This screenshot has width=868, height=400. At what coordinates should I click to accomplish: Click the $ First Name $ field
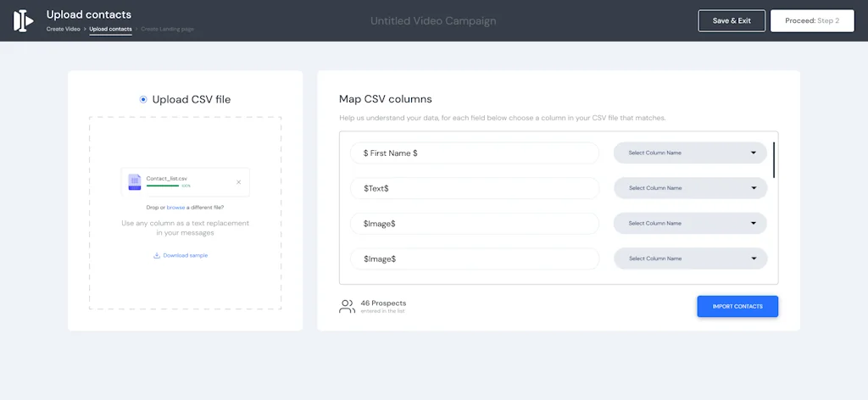(x=475, y=153)
